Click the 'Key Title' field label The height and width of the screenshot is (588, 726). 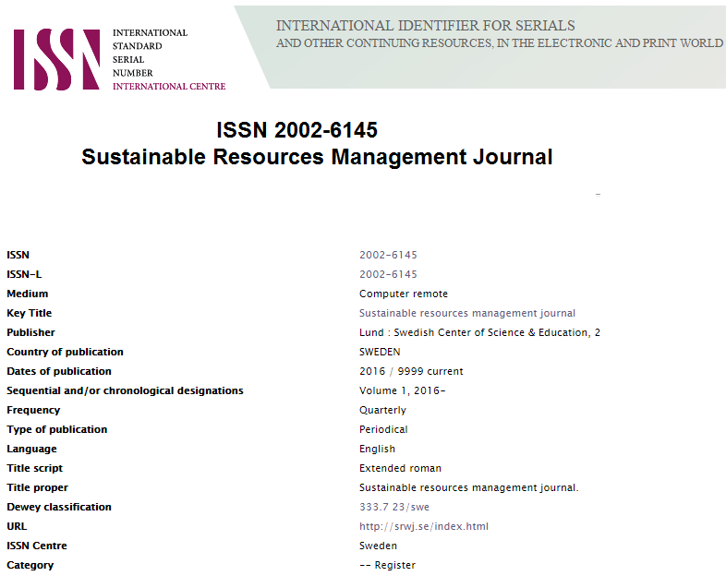pyautogui.click(x=30, y=313)
